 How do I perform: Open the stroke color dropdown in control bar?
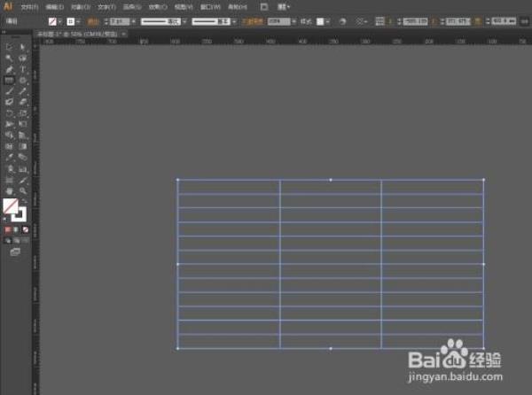pyautogui.click(x=78, y=21)
